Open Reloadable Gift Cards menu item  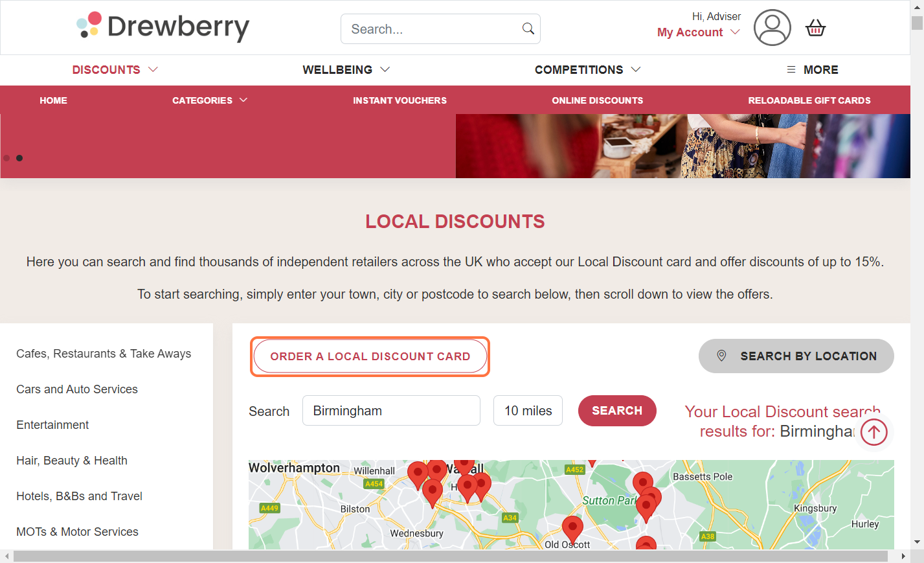coord(809,100)
